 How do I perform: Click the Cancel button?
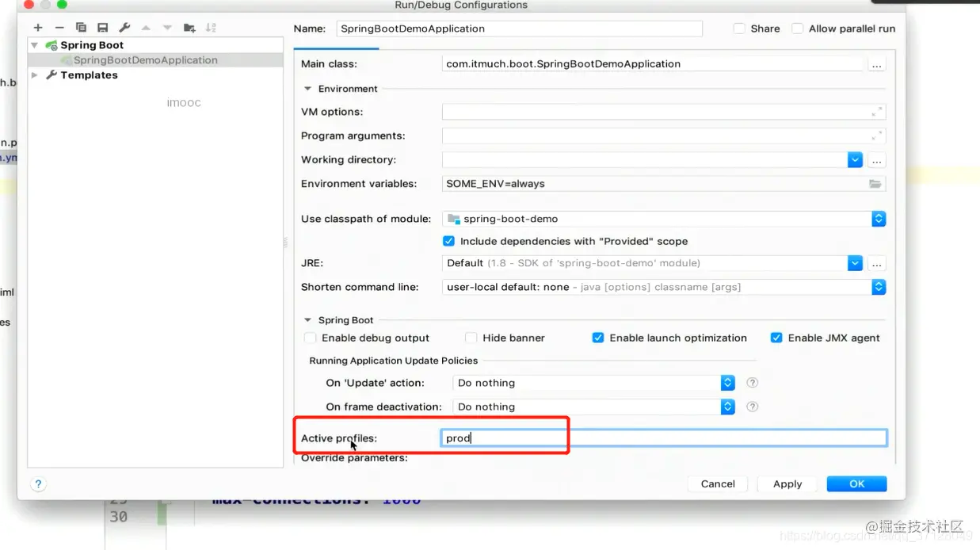click(718, 484)
